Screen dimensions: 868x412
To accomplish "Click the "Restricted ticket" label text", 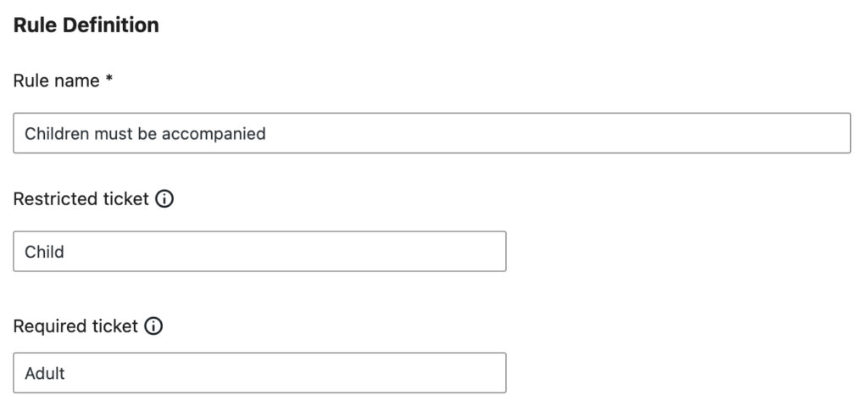I will click(81, 199).
